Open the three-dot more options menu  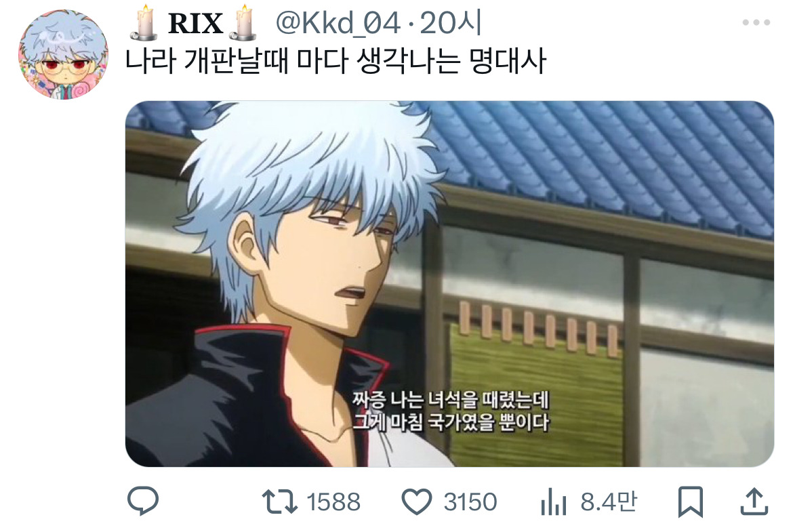pyautogui.click(x=756, y=22)
